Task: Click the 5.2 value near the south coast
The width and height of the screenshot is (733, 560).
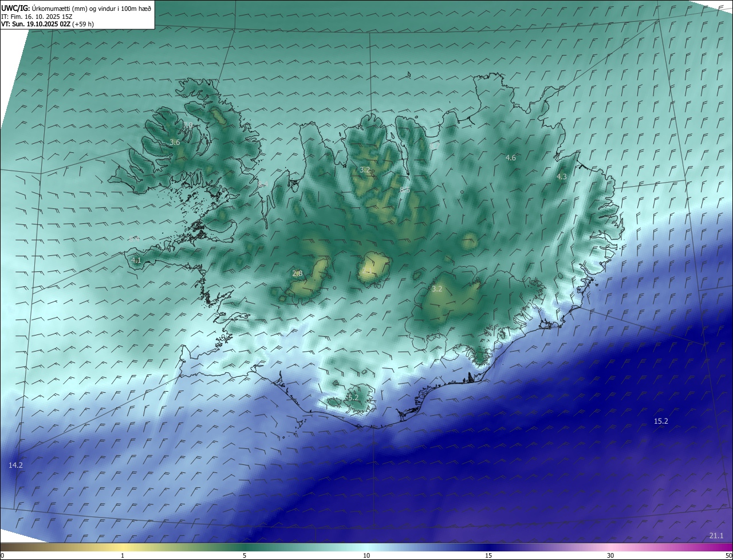Action: [x=353, y=397]
